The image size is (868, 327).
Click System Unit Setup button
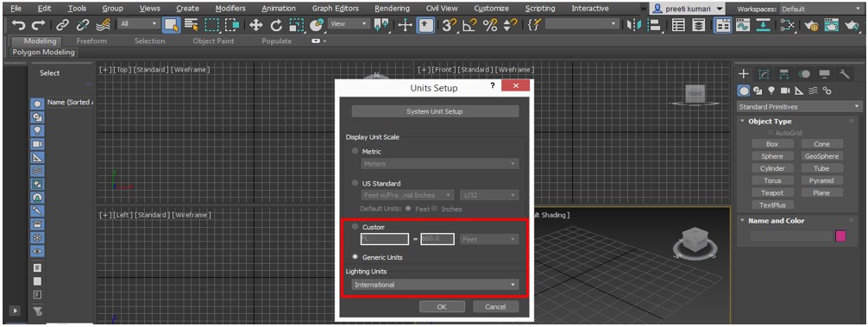(435, 111)
